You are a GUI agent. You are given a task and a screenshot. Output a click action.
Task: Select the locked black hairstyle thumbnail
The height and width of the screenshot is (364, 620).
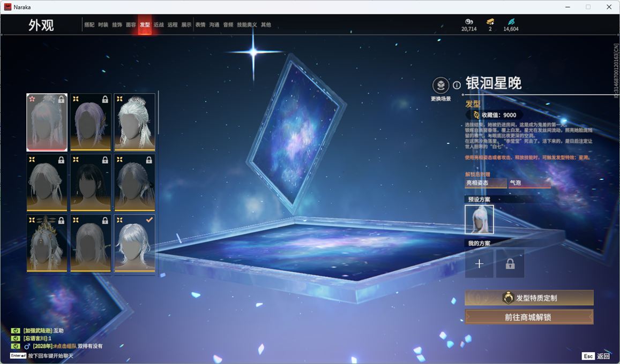[91, 183]
